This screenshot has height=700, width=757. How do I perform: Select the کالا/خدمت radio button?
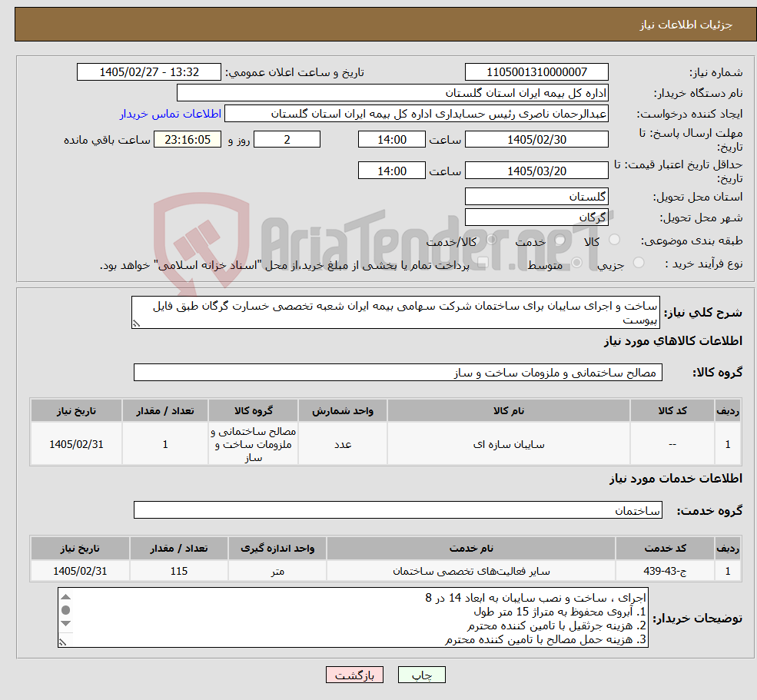(491, 240)
